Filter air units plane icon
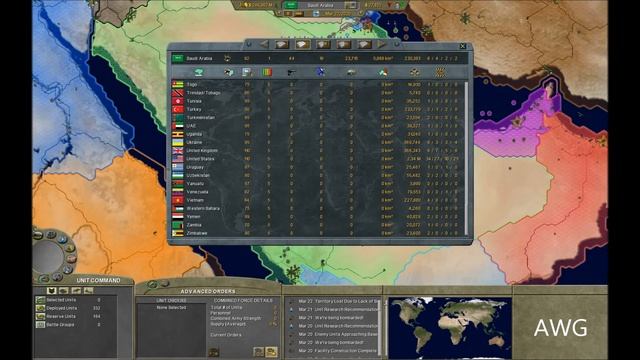This screenshot has height=360, width=640. pyautogui.click(x=76, y=291)
